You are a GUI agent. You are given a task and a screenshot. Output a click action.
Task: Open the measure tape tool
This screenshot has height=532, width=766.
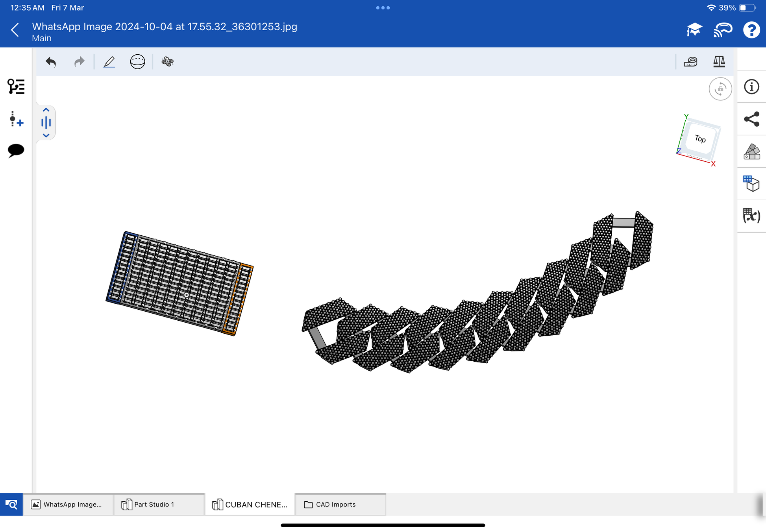pyautogui.click(x=690, y=62)
